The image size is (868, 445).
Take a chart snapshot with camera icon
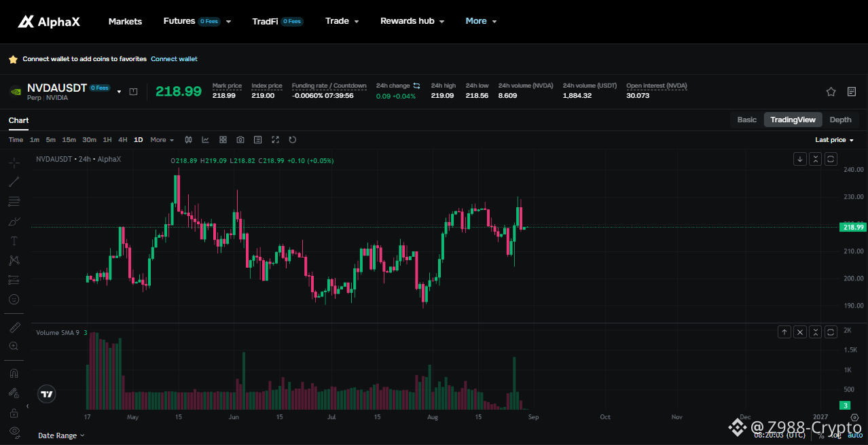pyautogui.click(x=240, y=140)
